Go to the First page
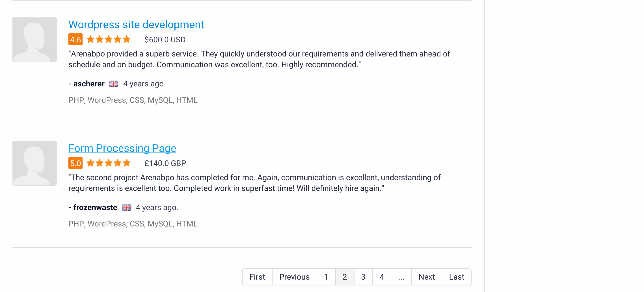The width and height of the screenshot is (644, 292). 257,277
